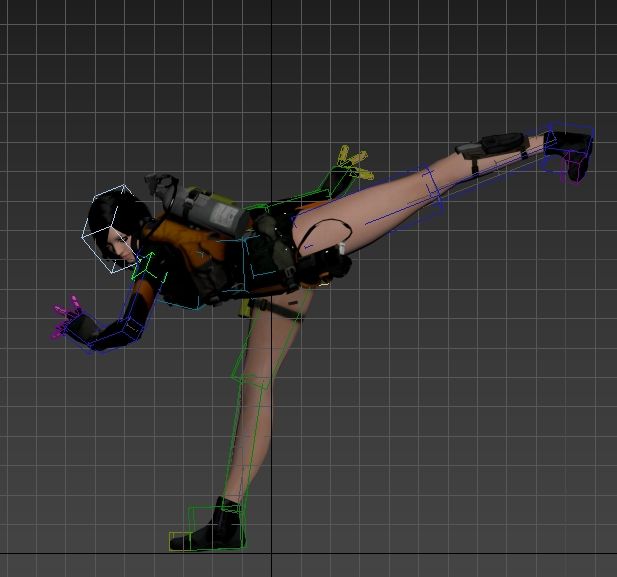
Task: Select the raised leg's blue thigh bone
Action: pyautogui.click(x=400, y=206)
